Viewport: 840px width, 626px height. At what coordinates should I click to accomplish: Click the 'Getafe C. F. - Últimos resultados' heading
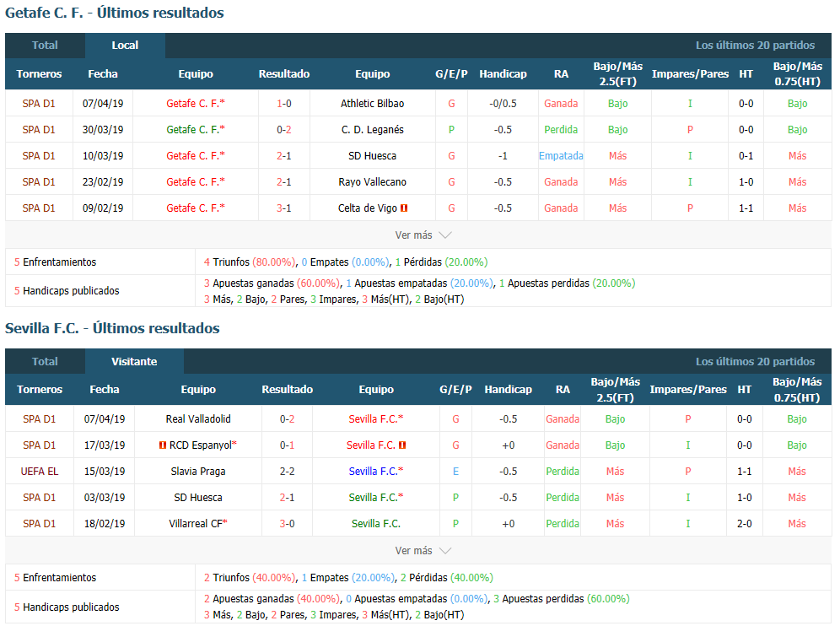tap(115, 13)
